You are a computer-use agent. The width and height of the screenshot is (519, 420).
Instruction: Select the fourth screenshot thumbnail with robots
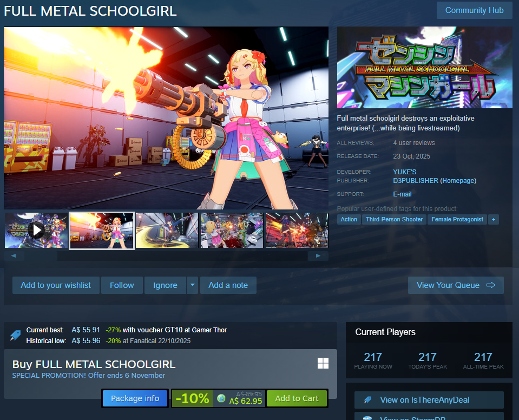[x=232, y=231]
